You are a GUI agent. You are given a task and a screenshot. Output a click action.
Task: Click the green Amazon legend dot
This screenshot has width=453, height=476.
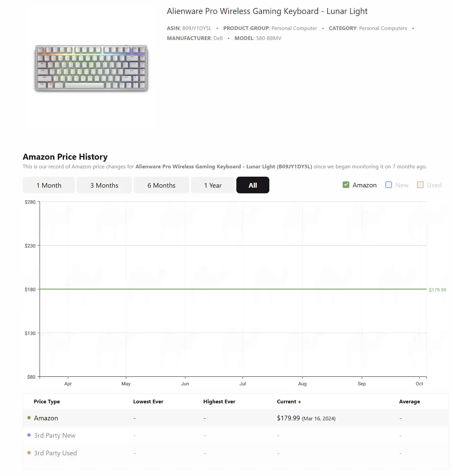click(29, 418)
